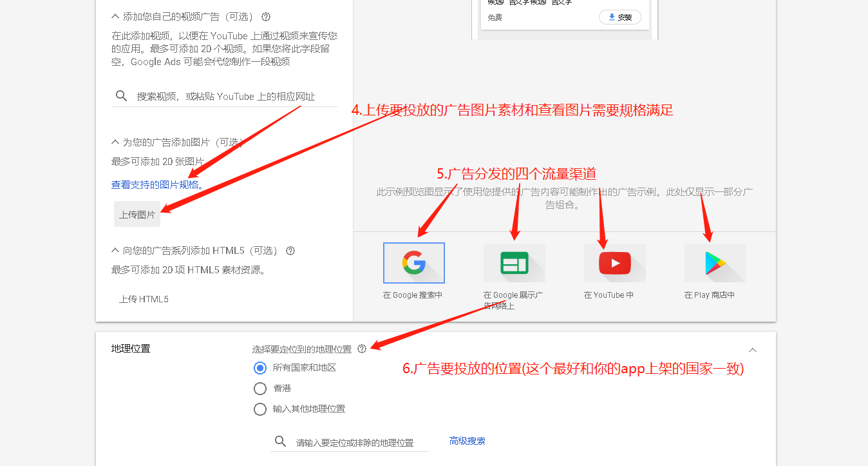Collapse the 添加您自己的视频广告 section

[115, 17]
